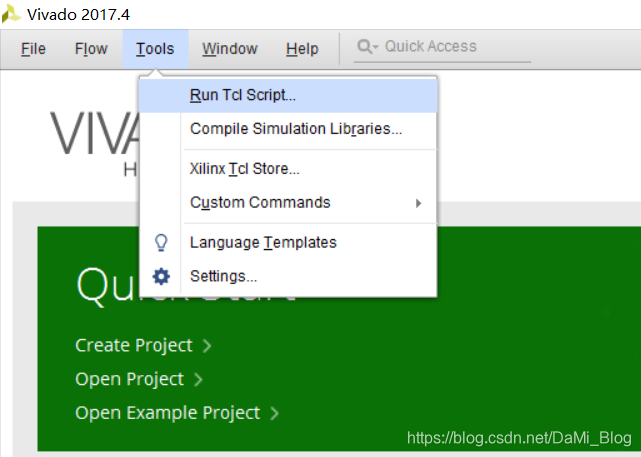Open Language Templates
Screen dimensions: 641x457
tap(288, 242)
